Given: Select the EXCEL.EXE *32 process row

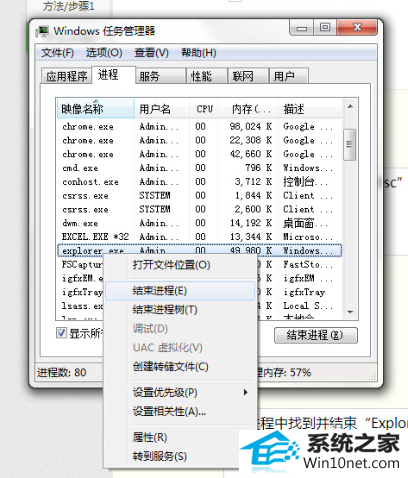Looking at the screenshot, I should pos(199,237).
